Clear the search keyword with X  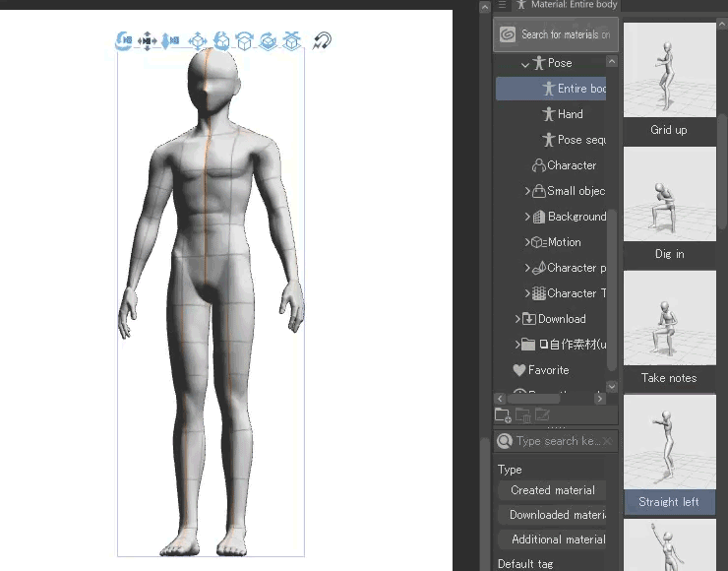[x=607, y=441]
